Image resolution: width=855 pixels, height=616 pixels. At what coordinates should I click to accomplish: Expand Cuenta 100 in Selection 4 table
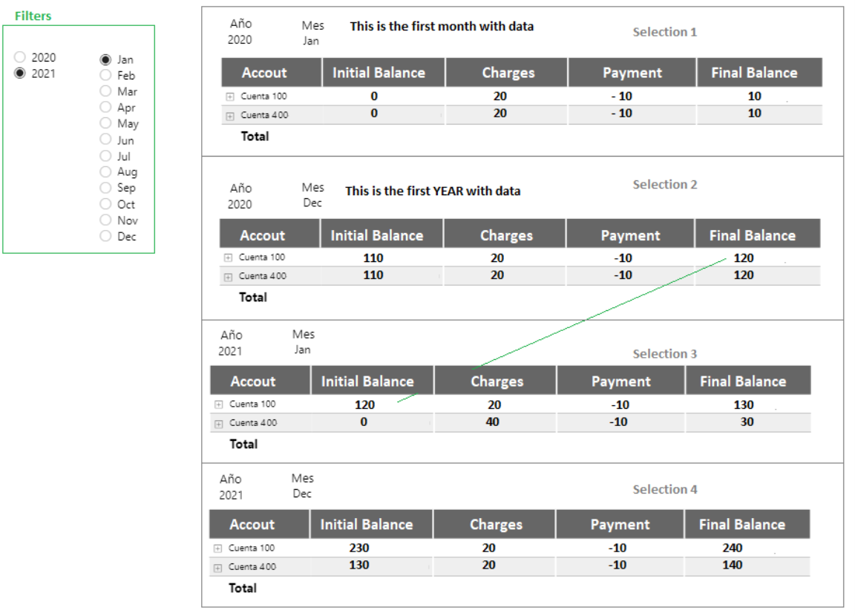coord(217,548)
